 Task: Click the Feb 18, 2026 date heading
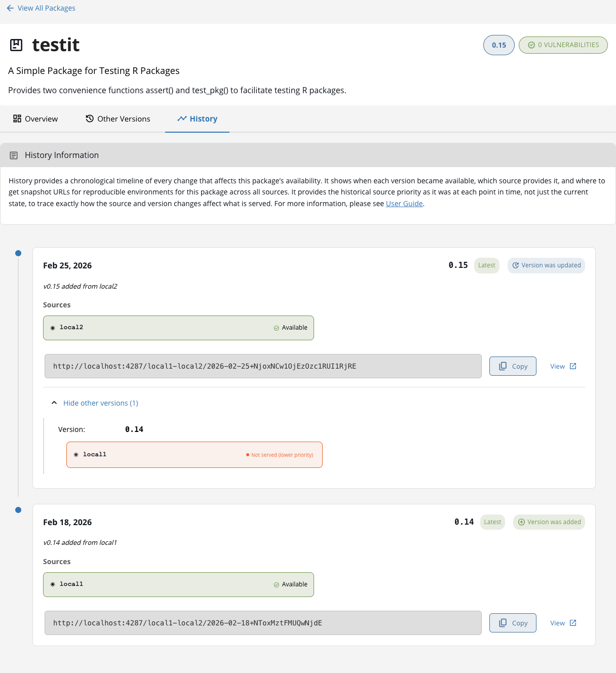click(67, 522)
